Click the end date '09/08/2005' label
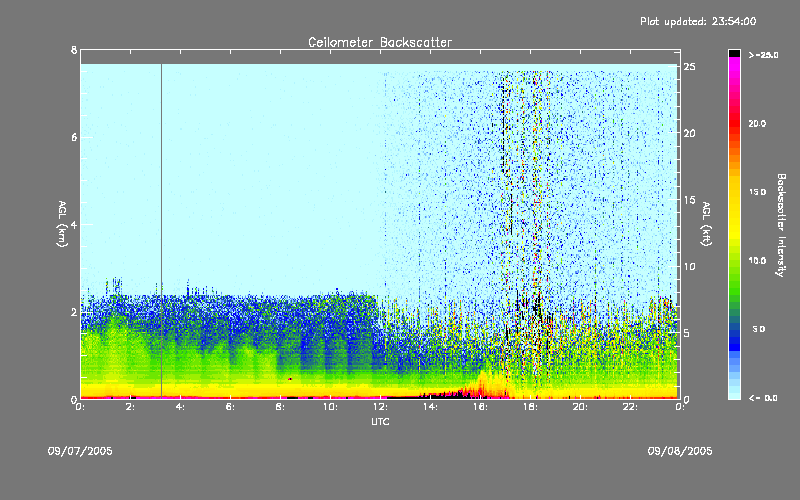This screenshot has width=800, height=500. pyautogui.click(x=680, y=451)
